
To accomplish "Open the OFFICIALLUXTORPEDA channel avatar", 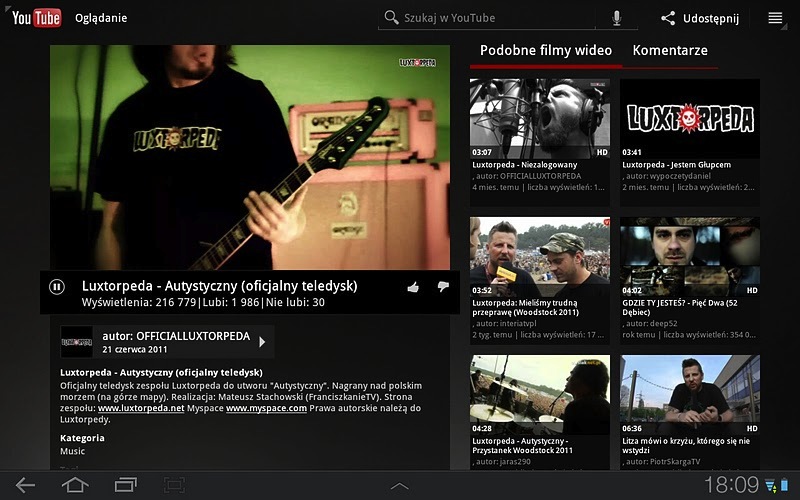I will tap(77, 342).
